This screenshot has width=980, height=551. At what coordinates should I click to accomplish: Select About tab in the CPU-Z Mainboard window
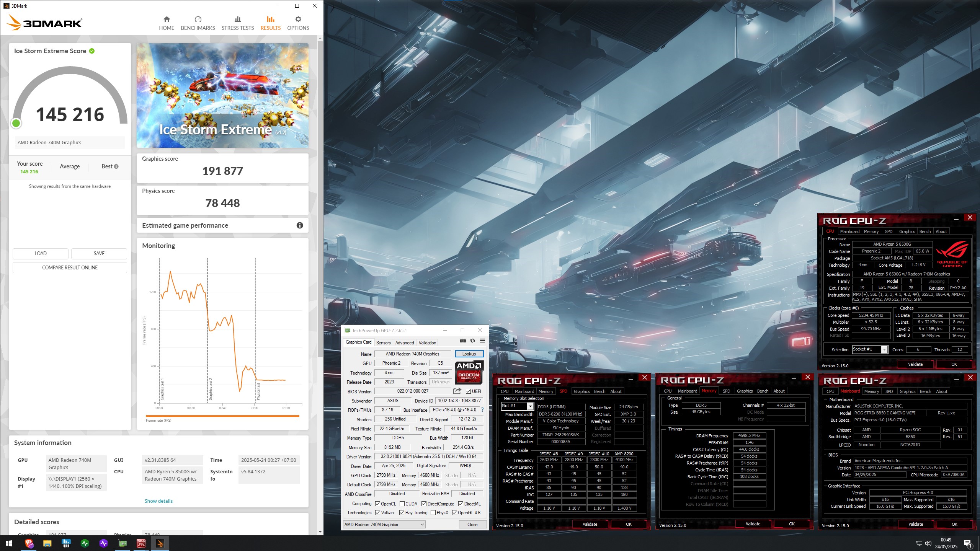(x=941, y=391)
